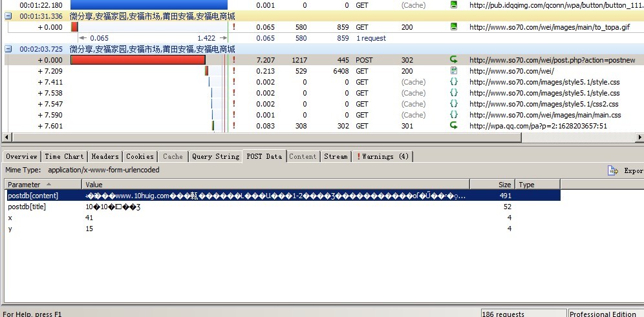Click the redirect icon on the wpa.qq.com row
This screenshot has height=317, width=644.
point(454,126)
